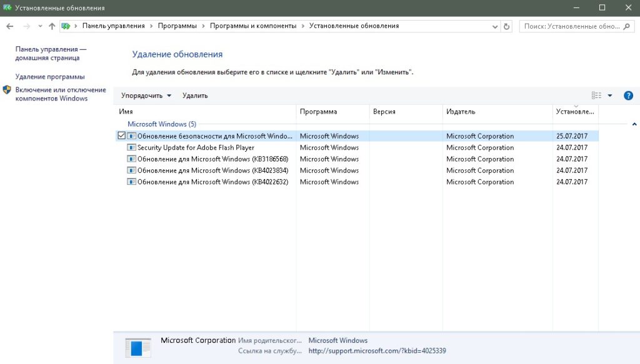
Task: Click the KB3186568 update item icon
Action: pos(131,159)
